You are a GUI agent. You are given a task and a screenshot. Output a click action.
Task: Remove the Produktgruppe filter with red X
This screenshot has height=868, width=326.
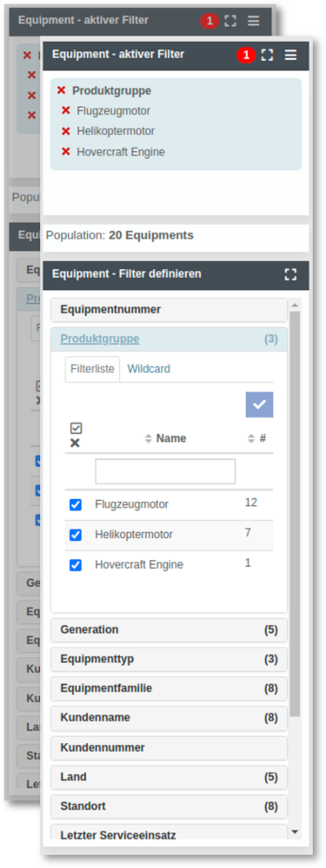[61, 90]
